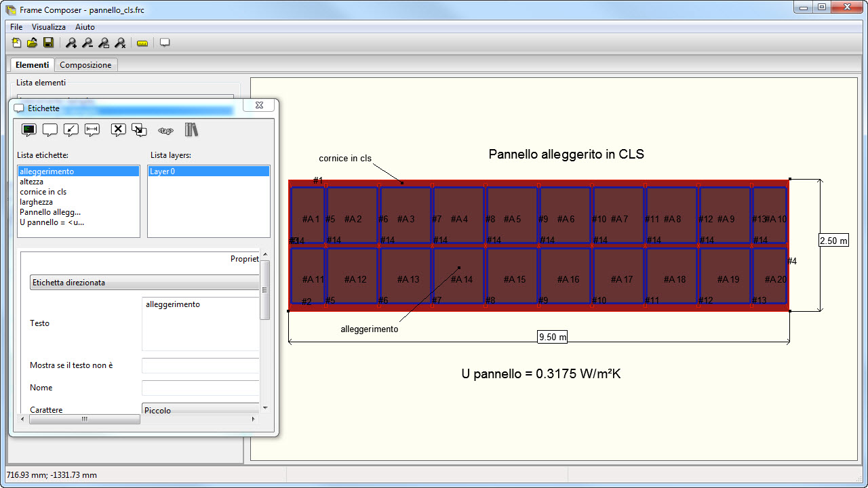Click the horizontal scrollbar in properties panel
The image size is (868, 488).
pos(85,419)
